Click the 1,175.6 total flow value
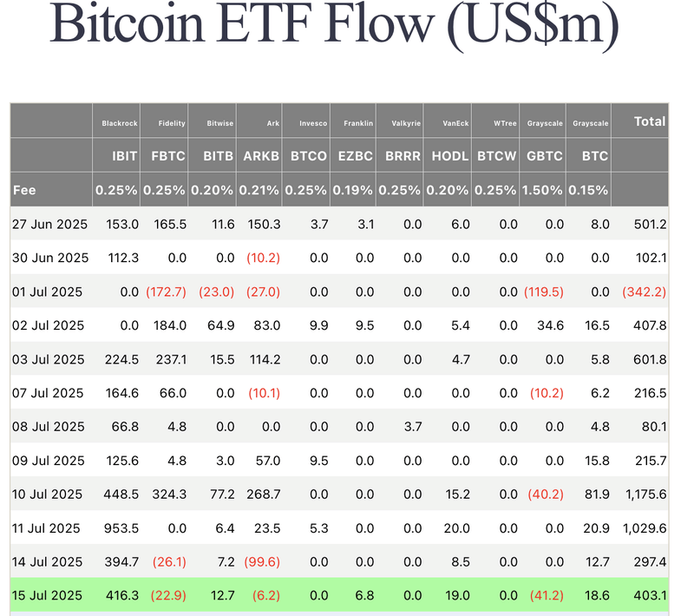694x616 pixels. (645, 494)
